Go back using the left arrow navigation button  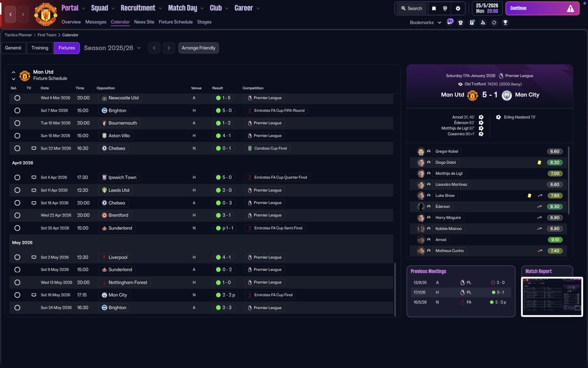coord(11,14)
